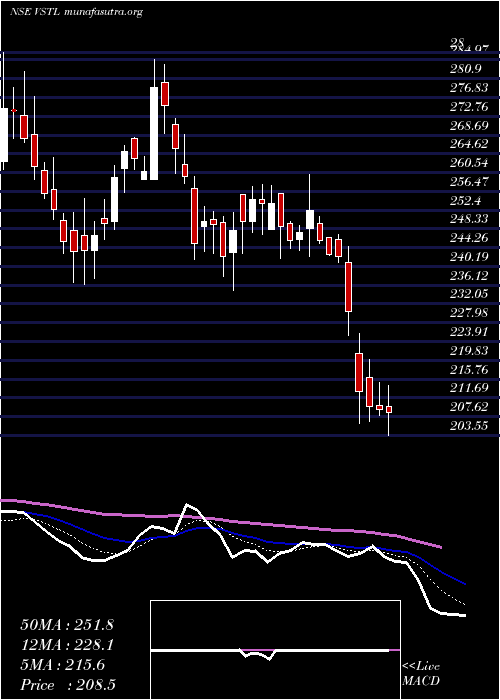The image size is (500, 700).
Task: Click the 223.91 price axis label
Action: (x=469, y=332)
